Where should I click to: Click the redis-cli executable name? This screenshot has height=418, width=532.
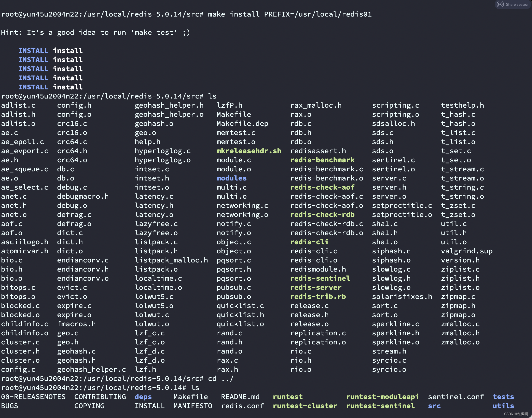(309, 242)
